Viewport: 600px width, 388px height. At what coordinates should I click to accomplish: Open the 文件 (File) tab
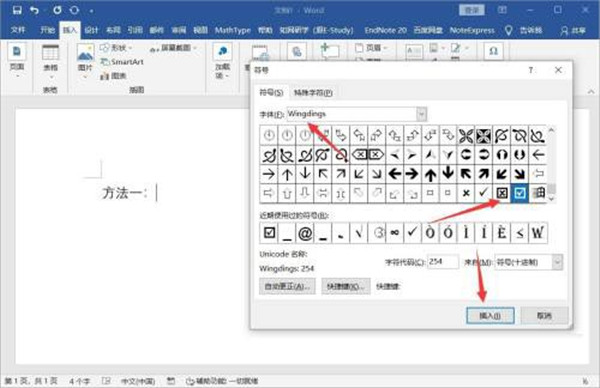pyautogui.click(x=18, y=30)
